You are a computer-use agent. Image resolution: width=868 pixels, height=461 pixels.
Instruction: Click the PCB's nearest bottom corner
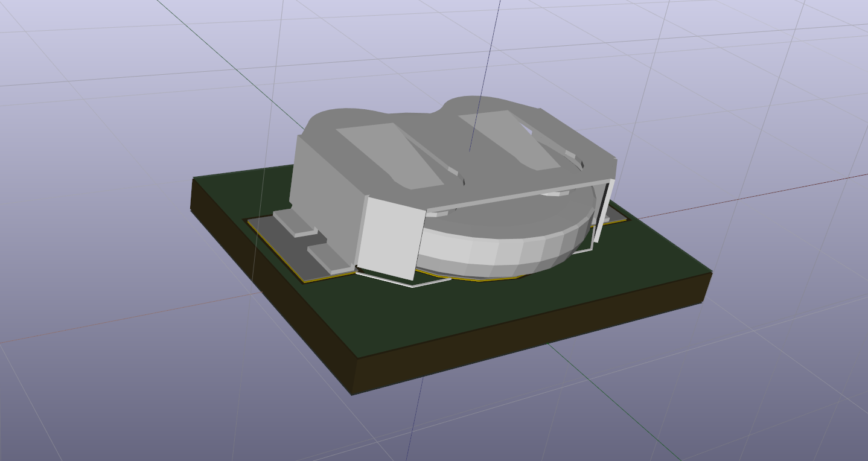click(353, 393)
